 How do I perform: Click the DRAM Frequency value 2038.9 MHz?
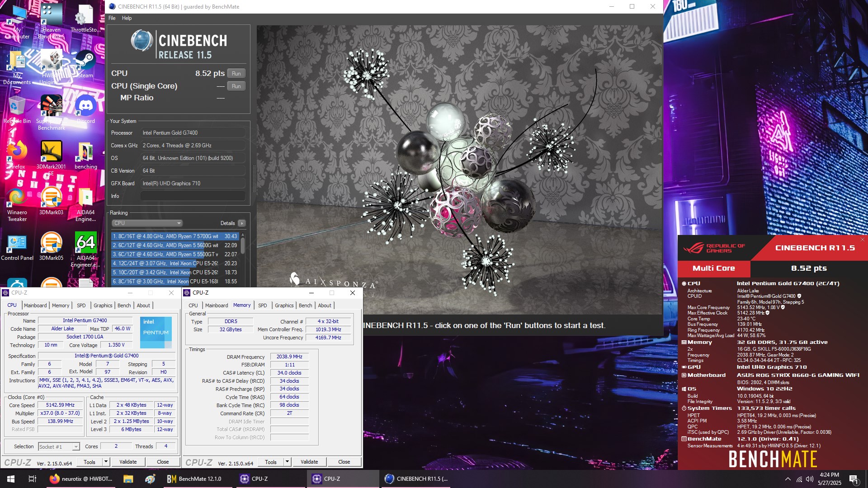(x=289, y=357)
